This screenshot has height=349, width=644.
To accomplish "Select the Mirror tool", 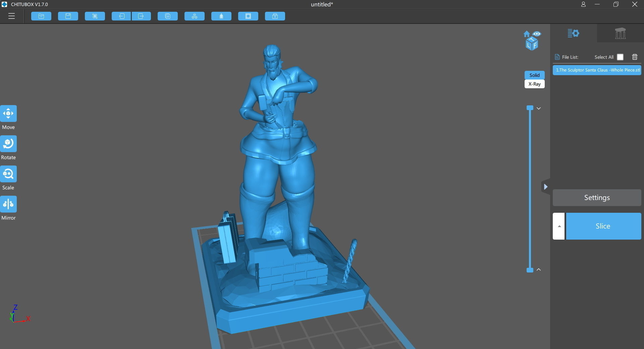I will click(8, 204).
